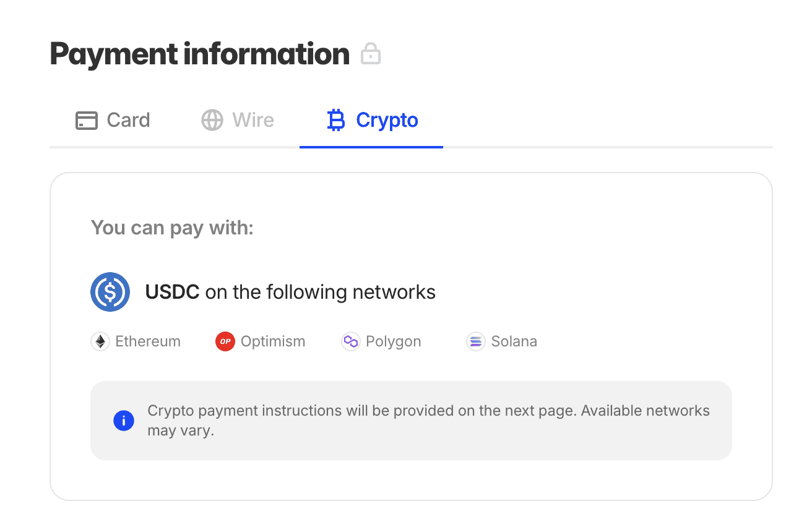Click the Polygon network label
Screen dimensions: 812x527
click(x=394, y=341)
